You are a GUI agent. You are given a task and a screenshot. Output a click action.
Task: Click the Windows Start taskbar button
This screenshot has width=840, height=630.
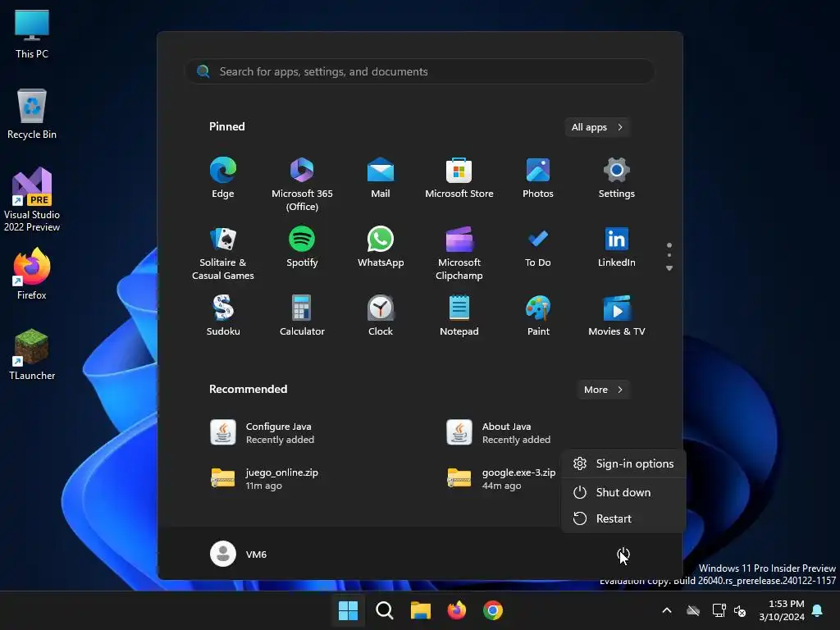pos(348,610)
